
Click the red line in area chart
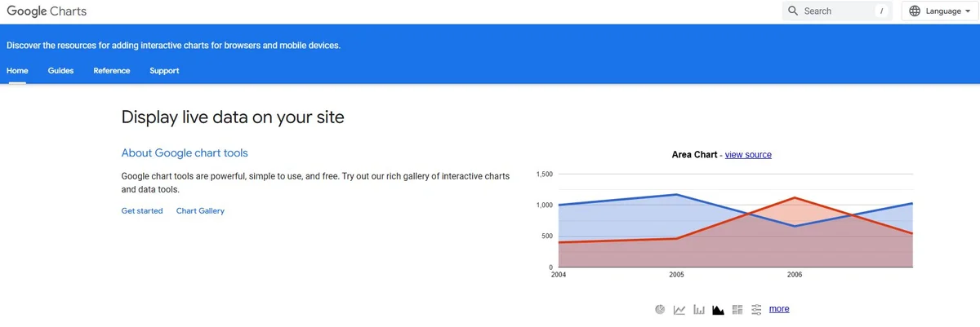(x=794, y=198)
